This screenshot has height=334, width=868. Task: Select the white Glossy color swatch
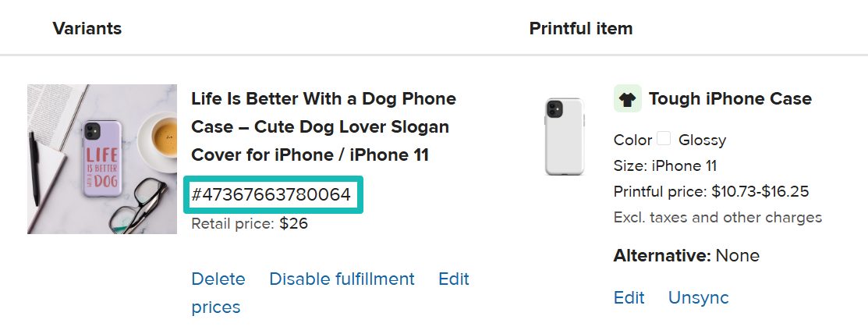pyautogui.click(x=664, y=139)
